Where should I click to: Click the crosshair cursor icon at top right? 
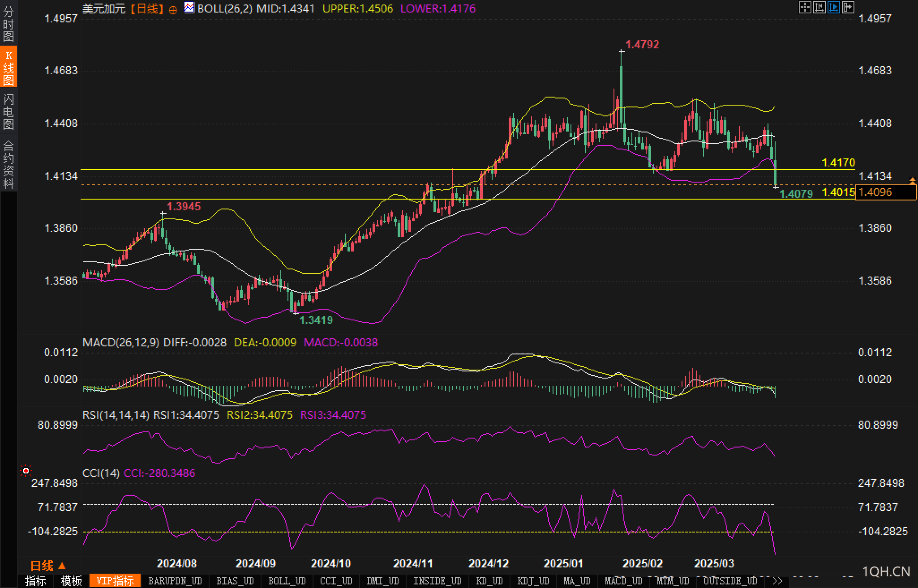(805, 7)
